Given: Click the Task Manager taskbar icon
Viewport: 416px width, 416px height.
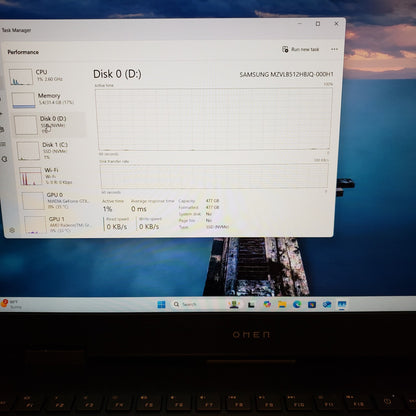Looking at the screenshot, I should (342, 304).
